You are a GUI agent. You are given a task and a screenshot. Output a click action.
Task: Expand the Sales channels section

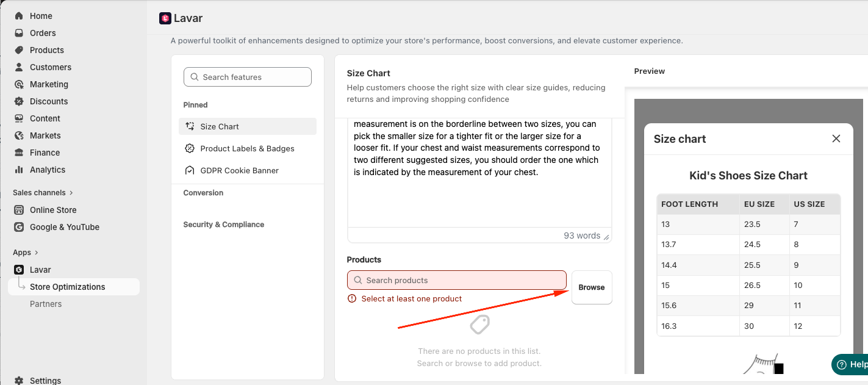pyautogui.click(x=71, y=193)
